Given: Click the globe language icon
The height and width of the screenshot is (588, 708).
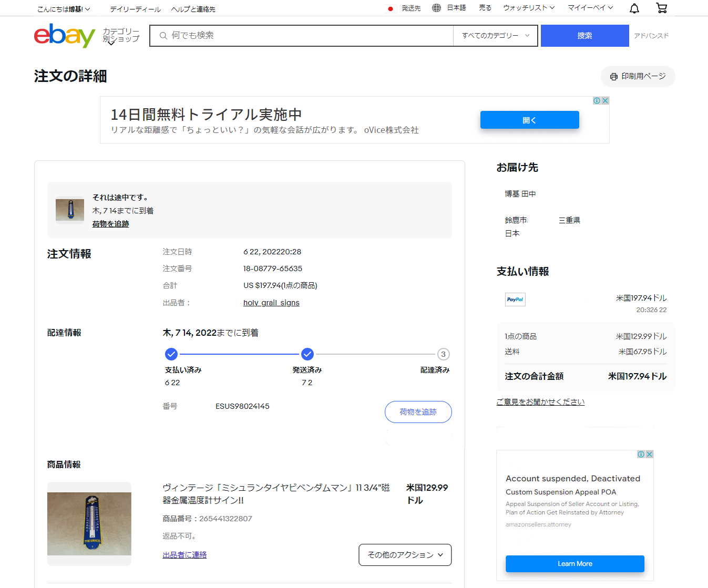Looking at the screenshot, I should 436,8.
